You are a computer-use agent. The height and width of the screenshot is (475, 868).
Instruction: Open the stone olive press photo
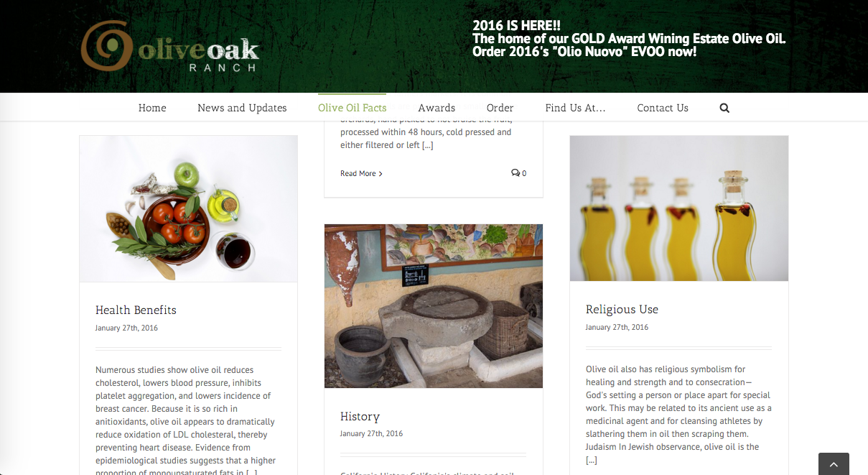[x=434, y=306]
